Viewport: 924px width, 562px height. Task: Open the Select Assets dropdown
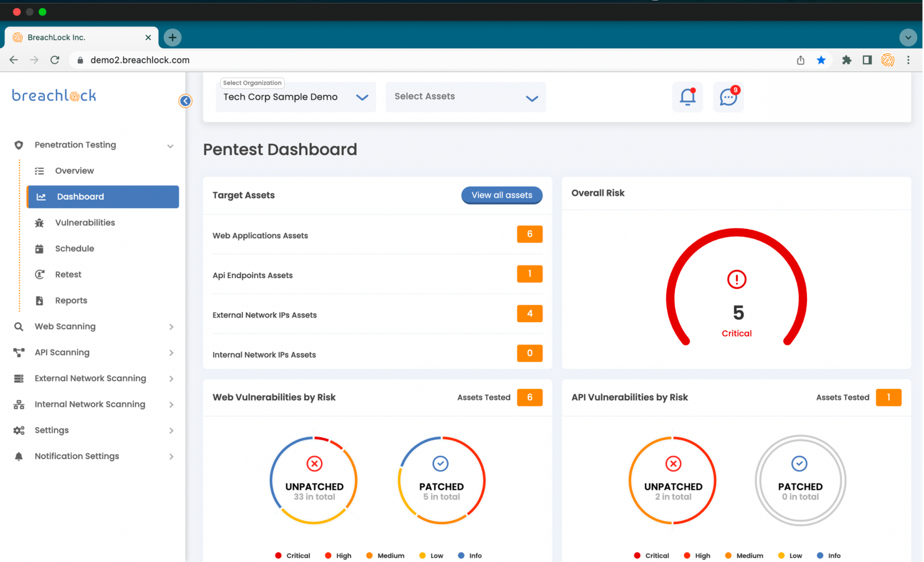(465, 97)
